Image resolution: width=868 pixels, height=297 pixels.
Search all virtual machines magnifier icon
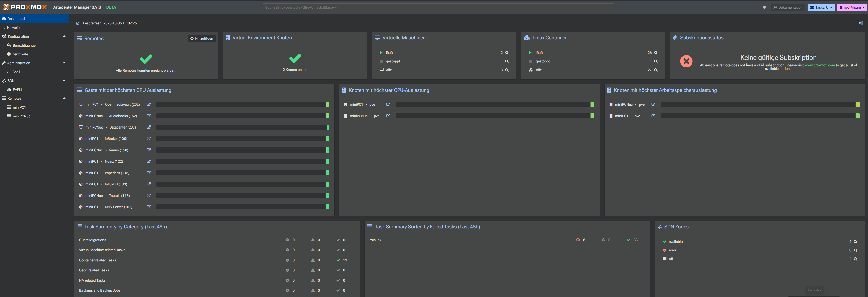[x=507, y=70]
